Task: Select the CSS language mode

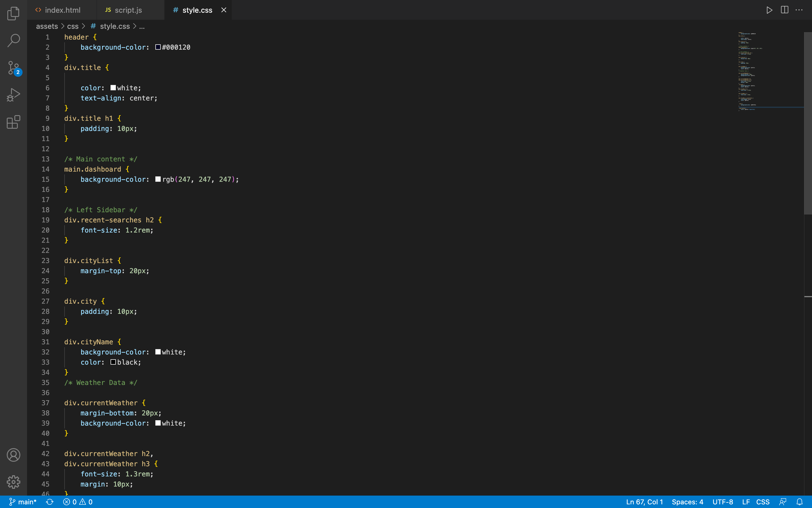Action: tap(763, 502)
